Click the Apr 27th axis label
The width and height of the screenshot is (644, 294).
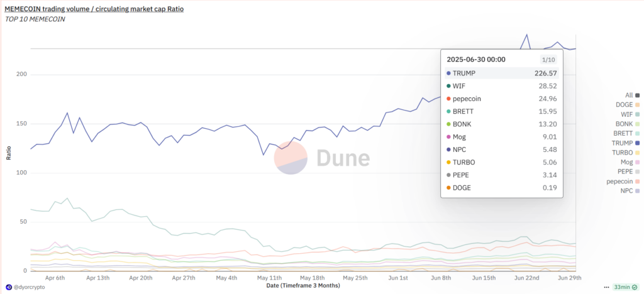point(185,278)
